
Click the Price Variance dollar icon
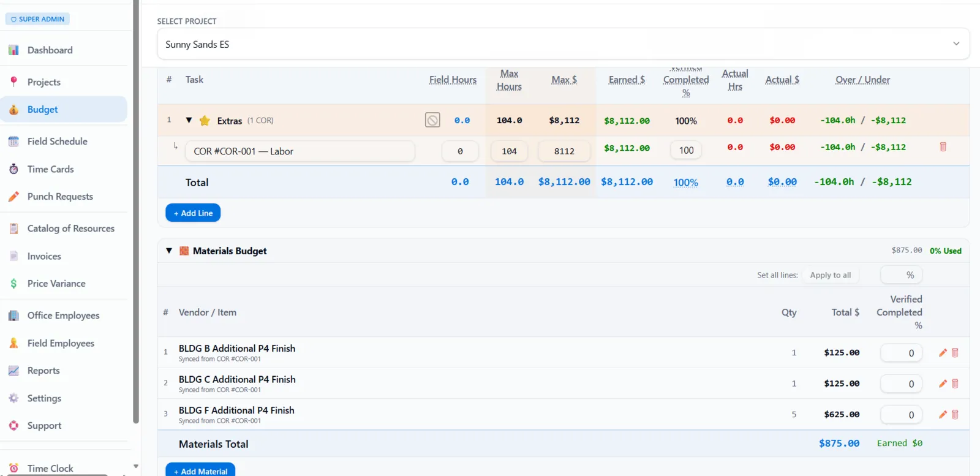13,284
